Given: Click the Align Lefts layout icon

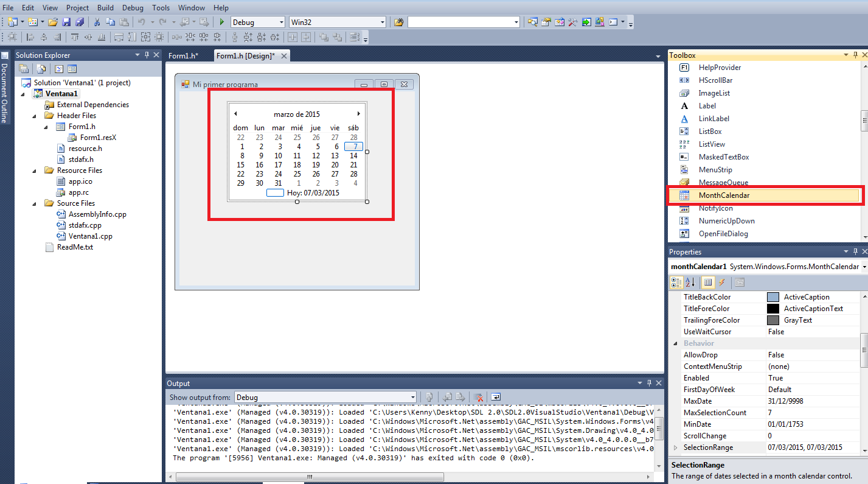Looking at the screenshot, I should [30, 37].
